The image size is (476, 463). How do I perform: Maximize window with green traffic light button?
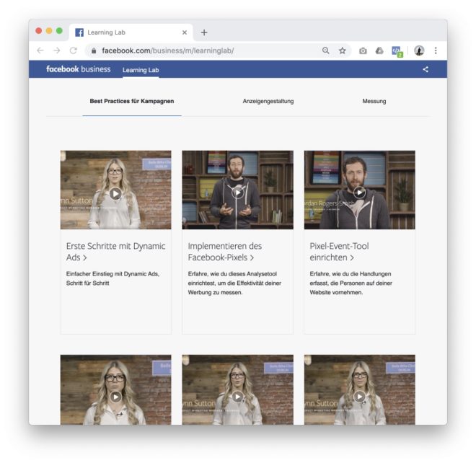(x=59, y=31)
